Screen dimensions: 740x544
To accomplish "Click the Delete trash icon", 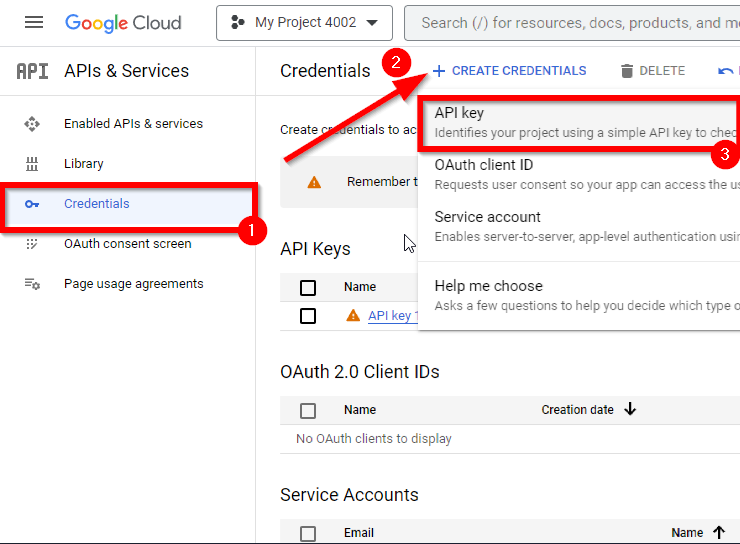I will [627, 71].
